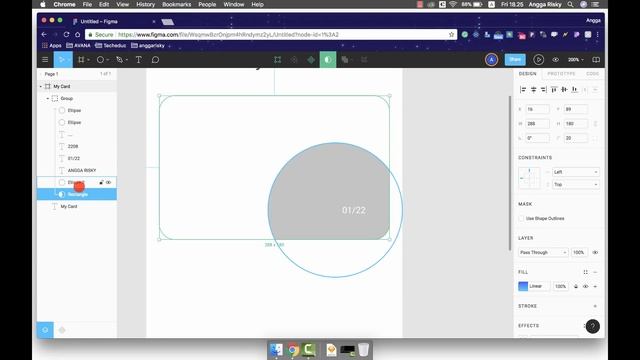Switch to the Code tab

coord(592,74)
